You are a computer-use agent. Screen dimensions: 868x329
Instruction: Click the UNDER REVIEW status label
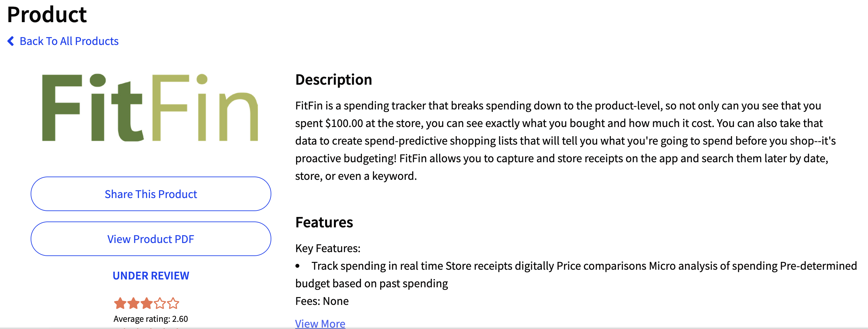[x=151, y=276]
